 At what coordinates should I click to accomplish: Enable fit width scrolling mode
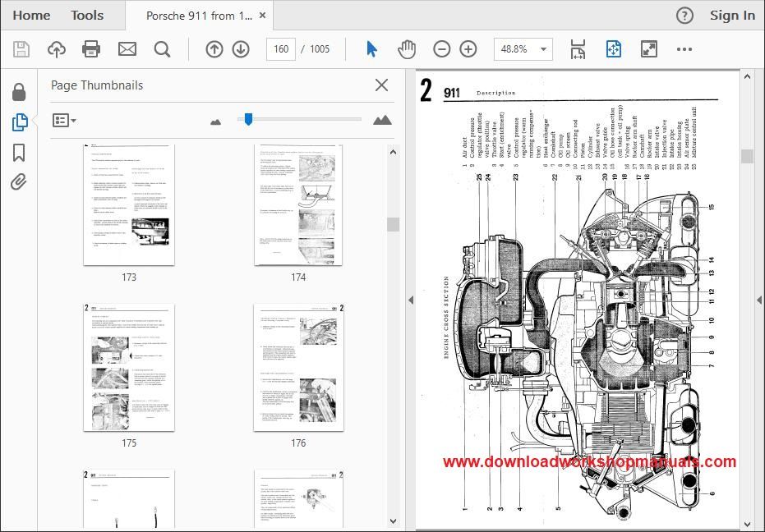[x=578, y=49]
